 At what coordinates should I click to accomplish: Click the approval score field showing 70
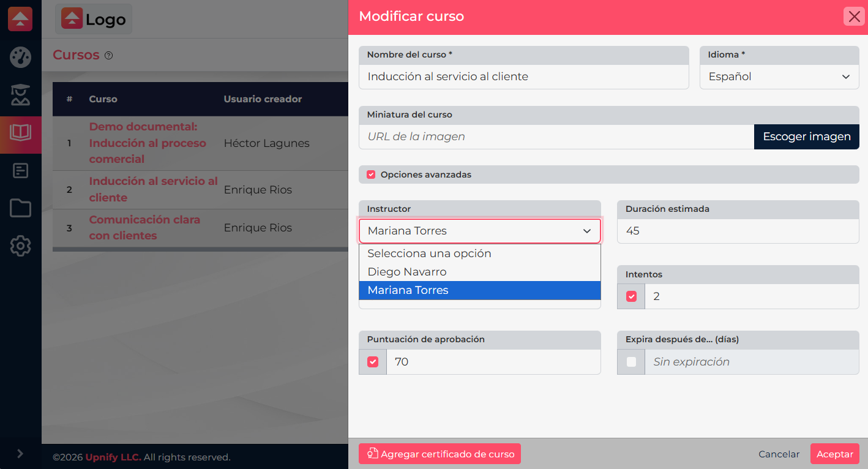(x=493, y=362)
